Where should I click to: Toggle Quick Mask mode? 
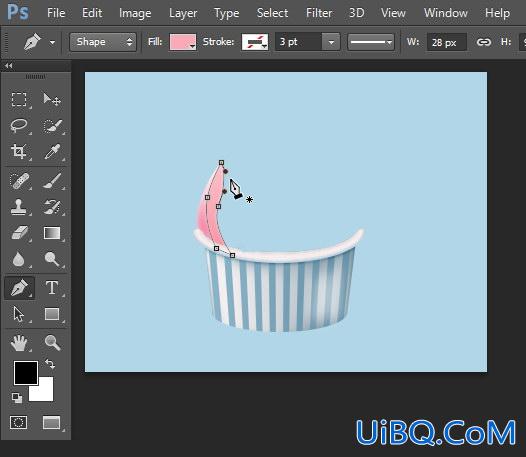18,422
